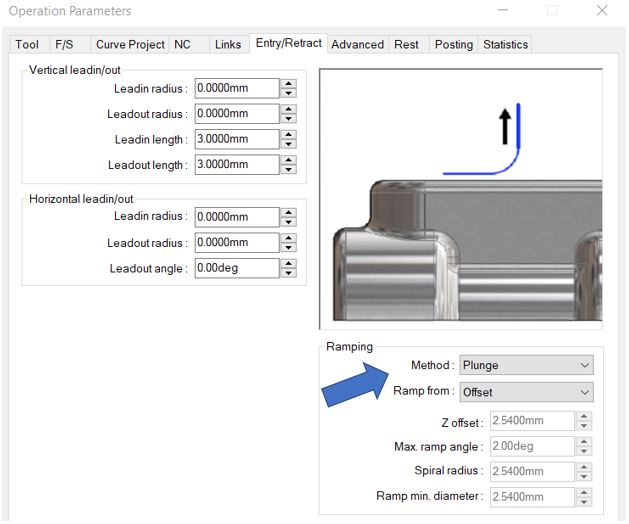
Task: Decrease Leadout length with down arrow
Action: point(288,169)
